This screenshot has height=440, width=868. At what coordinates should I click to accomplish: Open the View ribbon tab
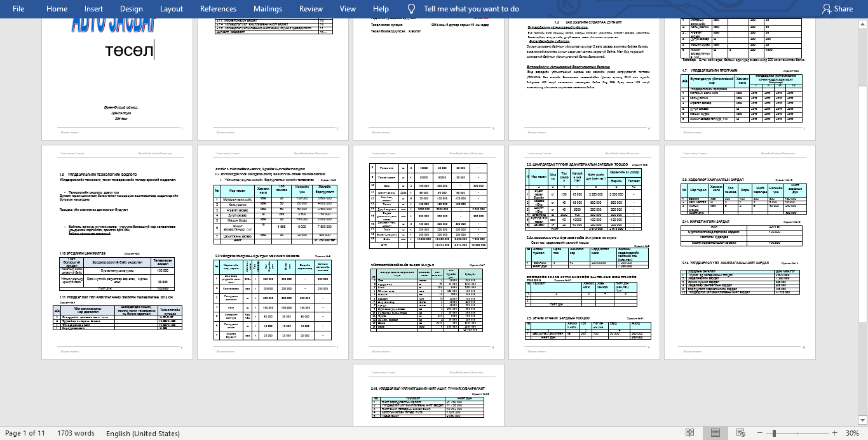348,9
